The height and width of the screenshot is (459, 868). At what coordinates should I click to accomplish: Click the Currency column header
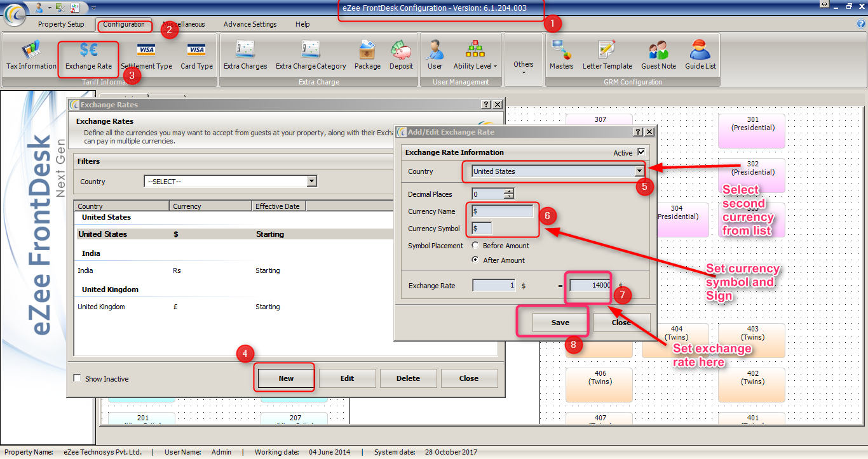point(211,206)
